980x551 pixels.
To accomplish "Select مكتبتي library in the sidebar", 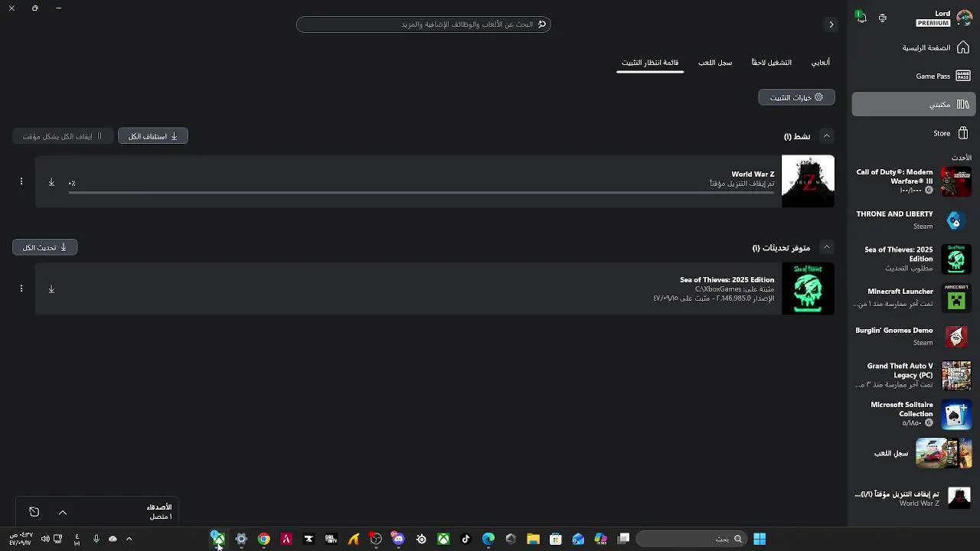I will [913, 104].
